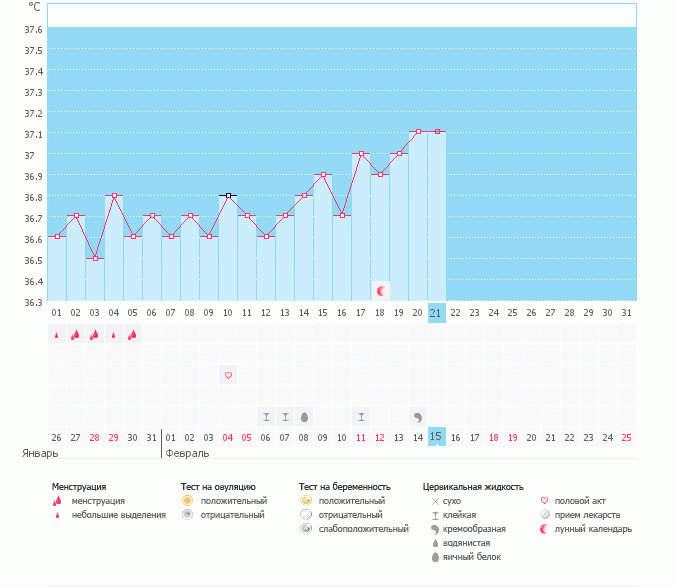Click the creamy cervical fluid icon on day 20
The height and width of the screenshot is (587, 675).
pos(418,416)
